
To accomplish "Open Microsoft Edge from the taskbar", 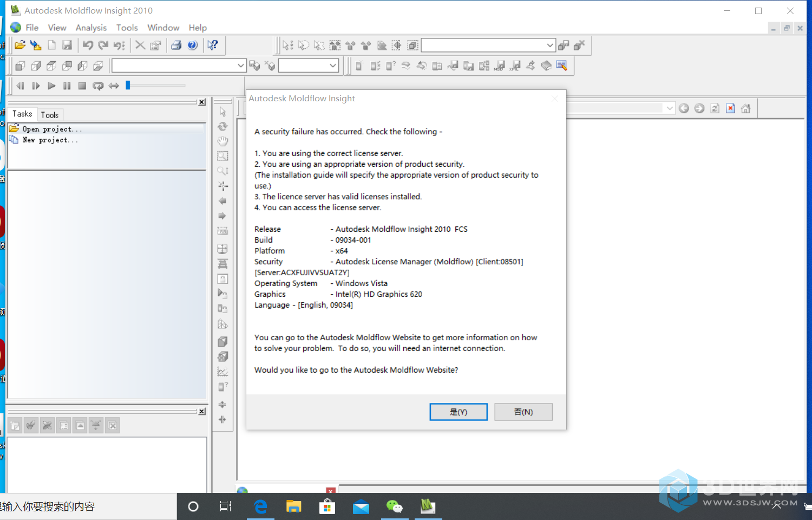I will (x=260, y=506).
